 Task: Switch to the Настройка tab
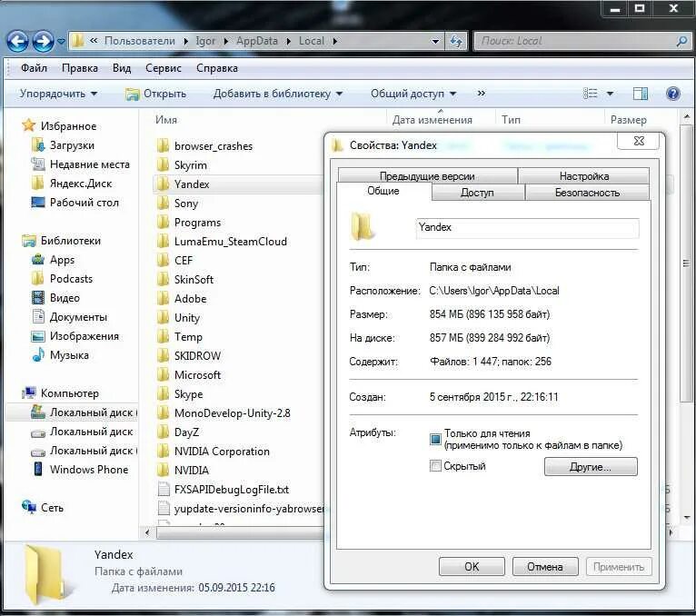pos(583,175)
